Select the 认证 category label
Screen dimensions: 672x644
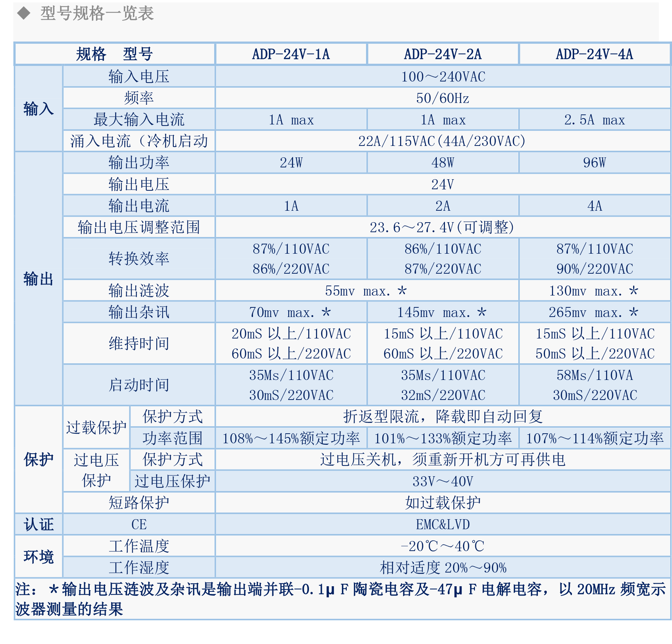tap(39, 524)
